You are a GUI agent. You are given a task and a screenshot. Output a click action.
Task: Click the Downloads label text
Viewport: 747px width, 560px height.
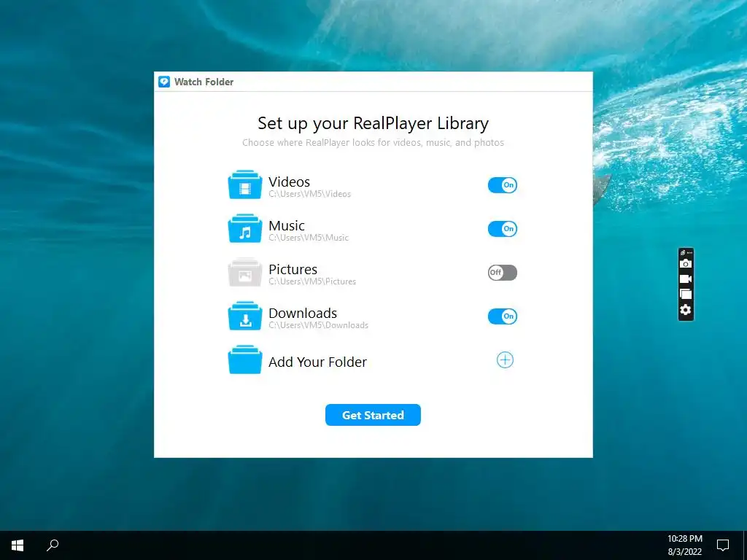point(303,313)
